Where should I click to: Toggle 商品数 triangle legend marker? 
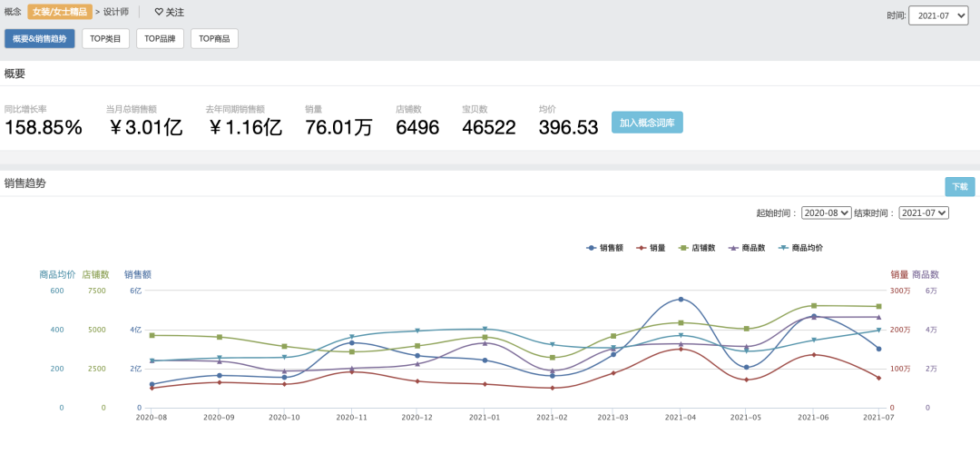735,248
